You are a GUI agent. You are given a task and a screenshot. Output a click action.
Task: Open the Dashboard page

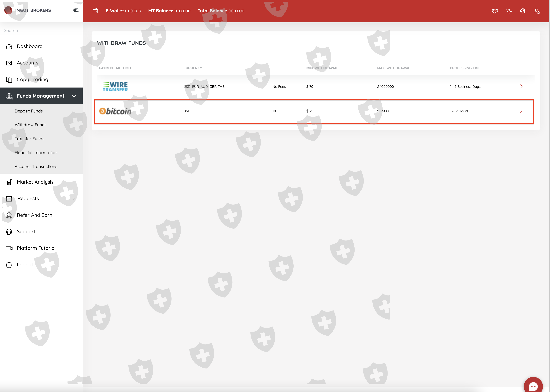(x=30, y=46)
